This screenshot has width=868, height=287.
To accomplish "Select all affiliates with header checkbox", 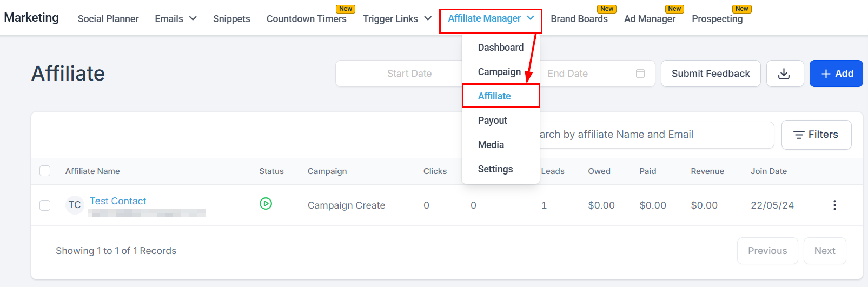I will (45, 171).
